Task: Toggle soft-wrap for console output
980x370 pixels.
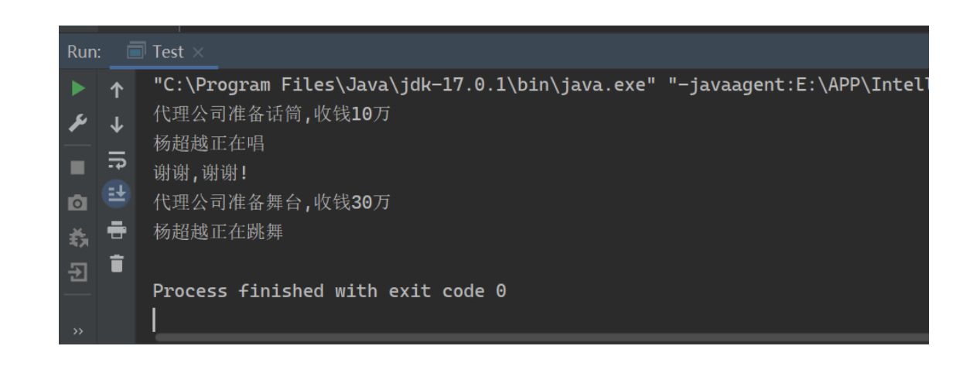Action: click(x=117, y=159)
